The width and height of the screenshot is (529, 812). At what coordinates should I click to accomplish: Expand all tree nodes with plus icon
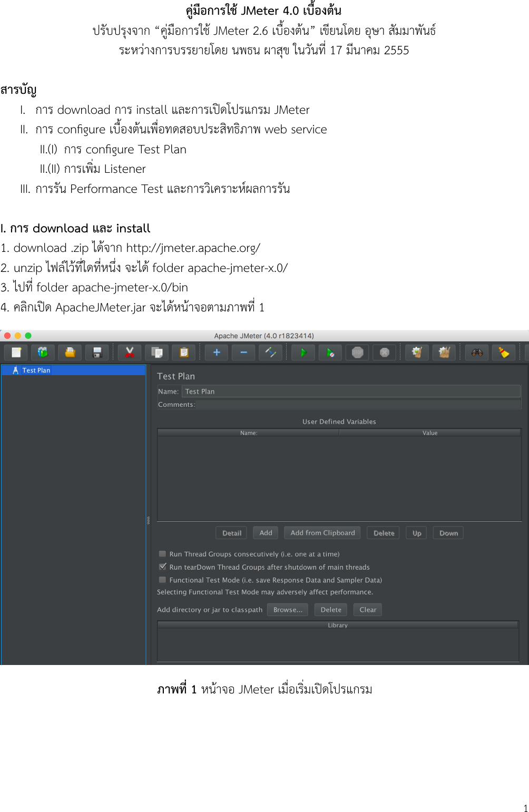tap(215, 352)
